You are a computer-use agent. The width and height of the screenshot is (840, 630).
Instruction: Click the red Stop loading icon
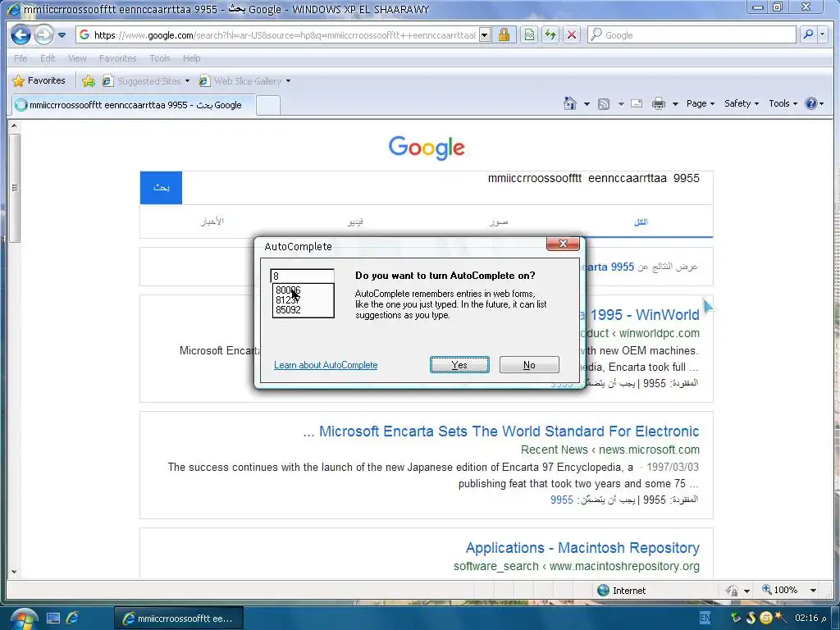pyautogui.click(x=572, y=35)
